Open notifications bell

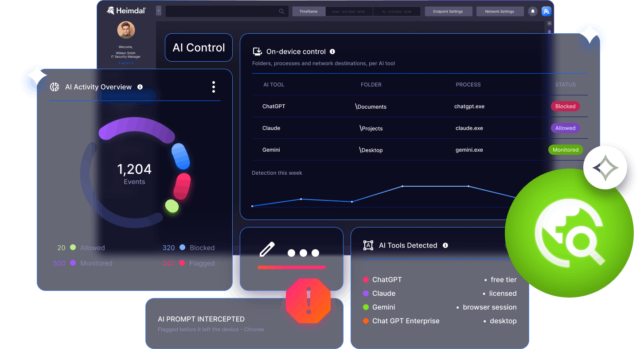tap(533, 12)
